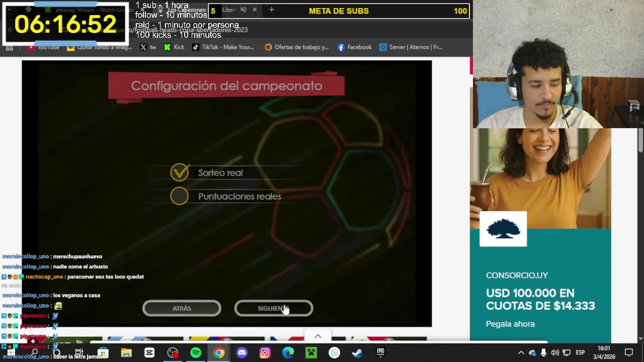Open the TikTok bookmark

point(223,47)
